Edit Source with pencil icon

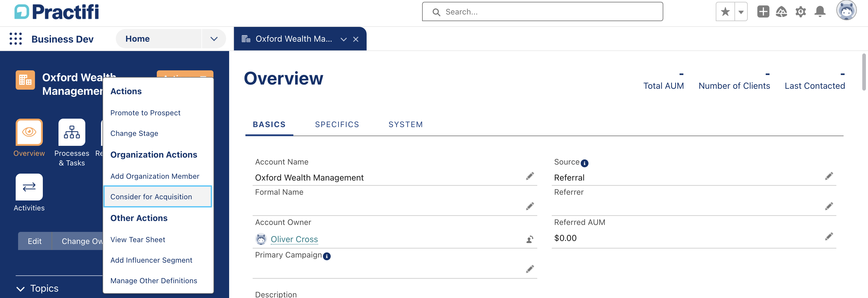pos(829,176)
